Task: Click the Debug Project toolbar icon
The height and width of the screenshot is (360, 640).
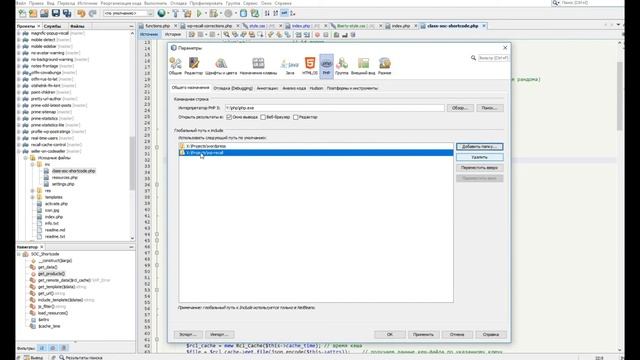Action: point(213,13)
